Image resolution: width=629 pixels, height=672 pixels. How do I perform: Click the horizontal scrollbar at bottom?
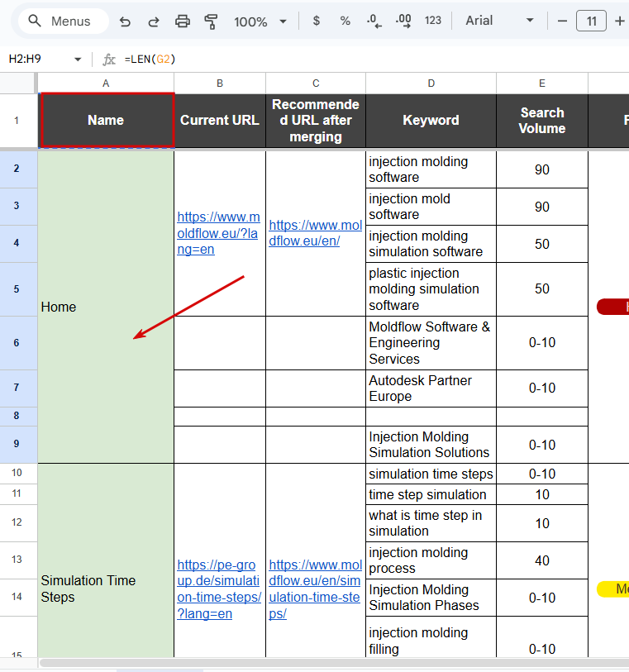334,663
